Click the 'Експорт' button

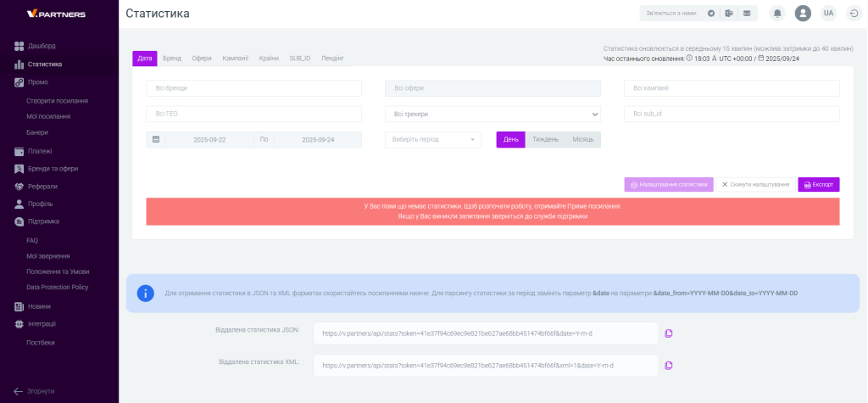(x=818, y=184)
